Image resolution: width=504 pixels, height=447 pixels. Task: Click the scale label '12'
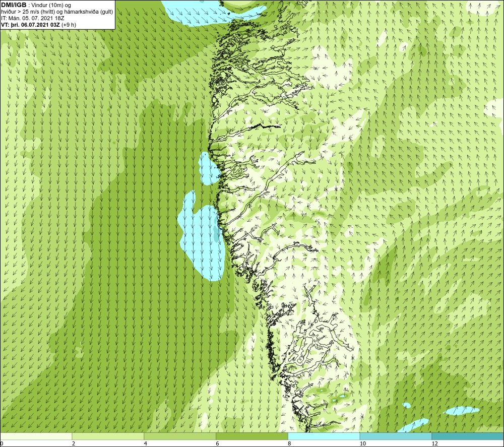pyautogui.click(x=435, y=443)
